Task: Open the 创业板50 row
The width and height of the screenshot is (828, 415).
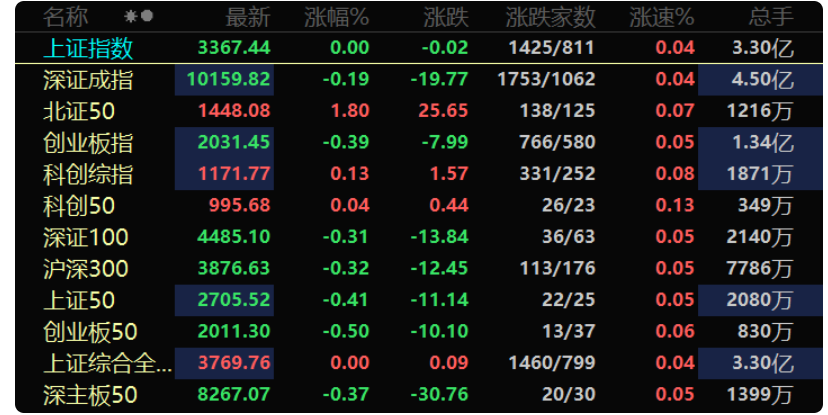Action: 419,332
